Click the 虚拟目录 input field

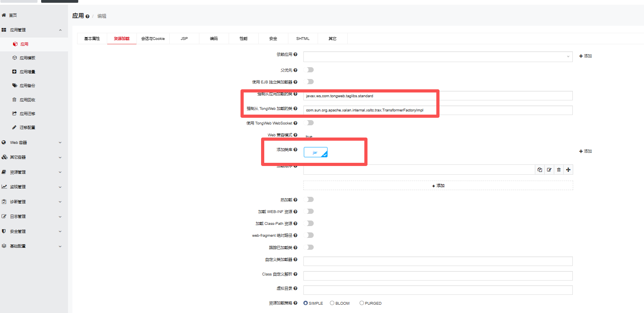(438, 290)
